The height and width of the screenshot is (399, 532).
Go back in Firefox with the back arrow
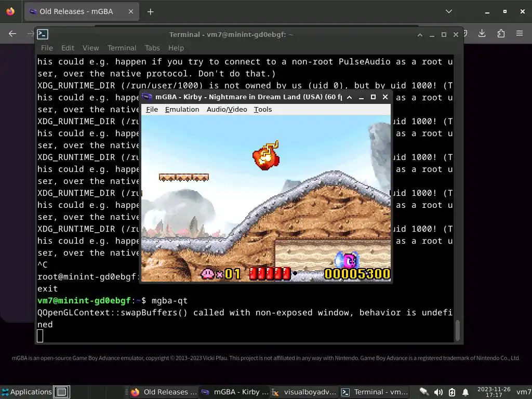pyautogui.click(x=12, y=33)
